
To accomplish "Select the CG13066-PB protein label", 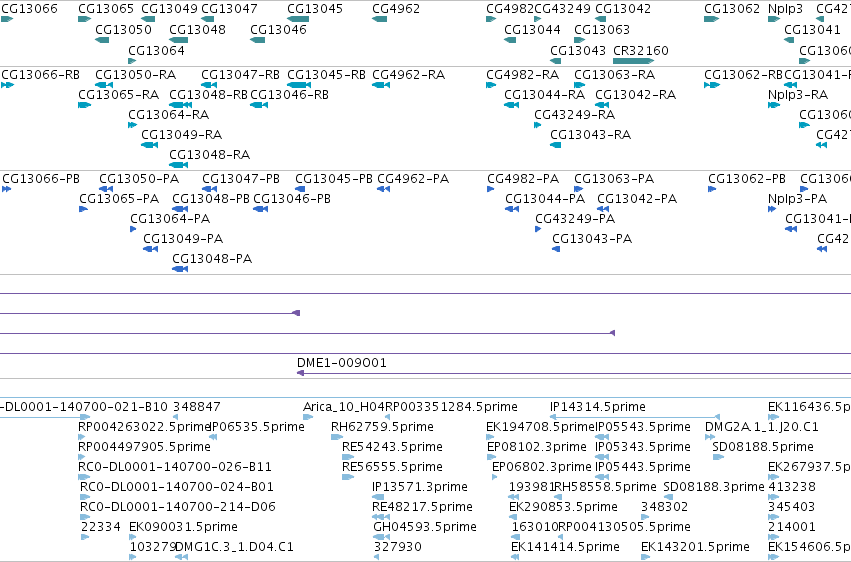I will pyautogui.click(x=41, y=178).
